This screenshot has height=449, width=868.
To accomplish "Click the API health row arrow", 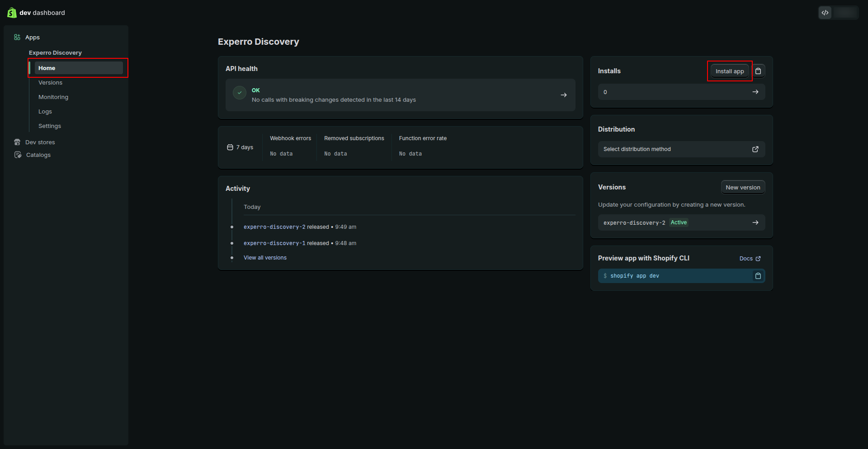I will pyautogui.click(x=564, y=95).
